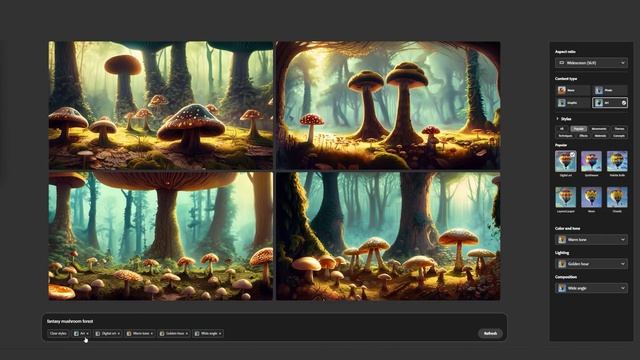Open the Lighting Golden hour dropdown
The image size is (640, 360).
[x=591, y=264]
